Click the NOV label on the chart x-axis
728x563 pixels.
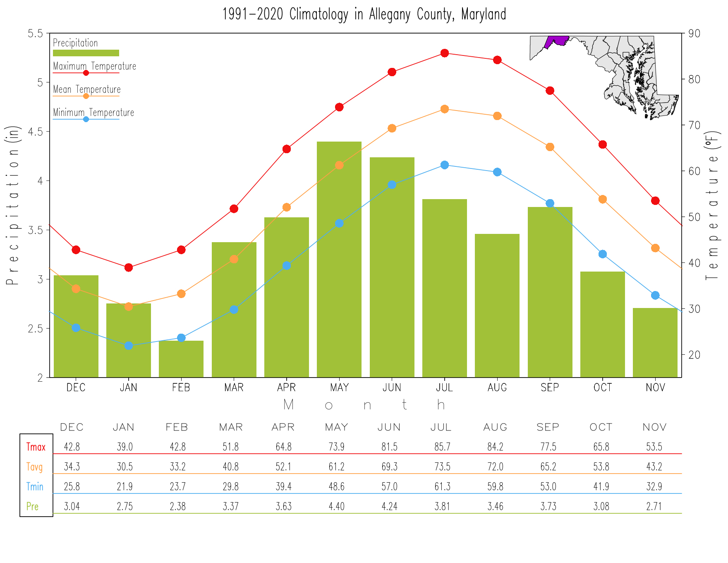(656, 388)
